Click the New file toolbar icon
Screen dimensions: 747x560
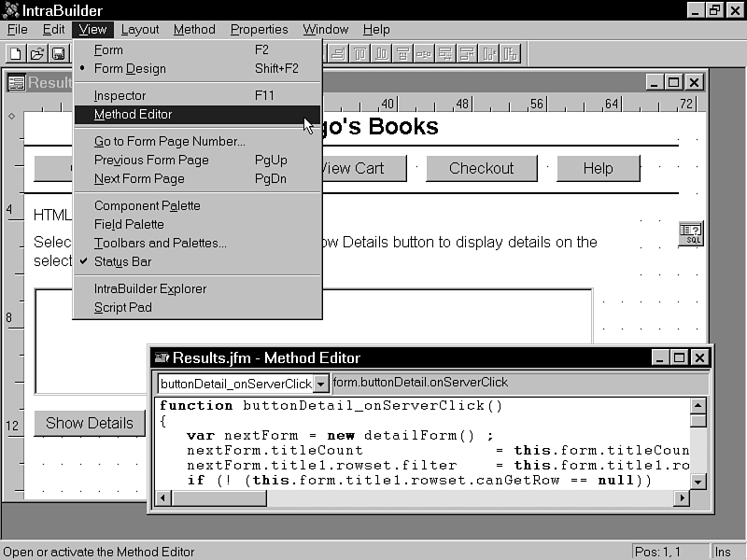pos(16,53)
